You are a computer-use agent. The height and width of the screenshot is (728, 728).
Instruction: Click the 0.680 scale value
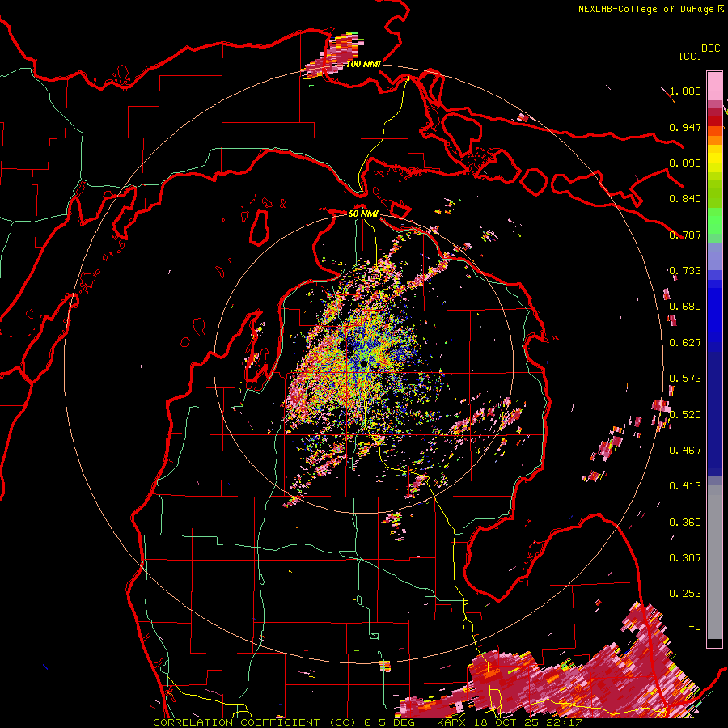[685, 307]
